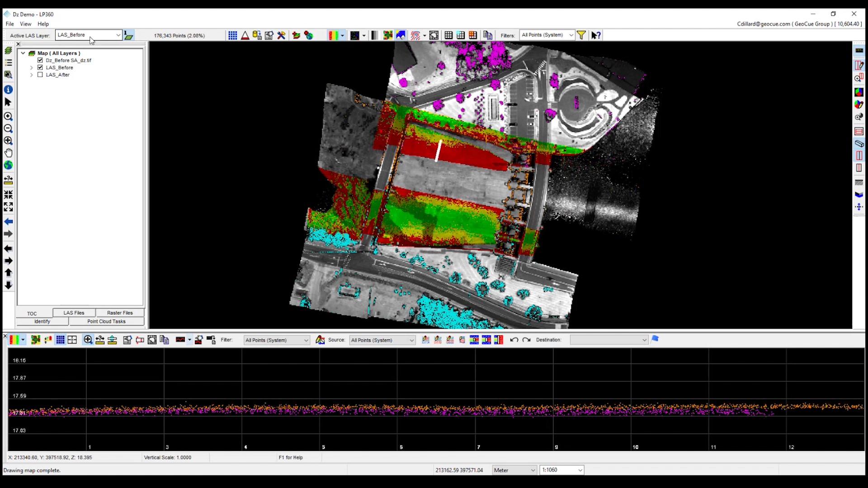Open the Active LAS Layer dropdown
This screenshot has height=488, width=868.
118,35
